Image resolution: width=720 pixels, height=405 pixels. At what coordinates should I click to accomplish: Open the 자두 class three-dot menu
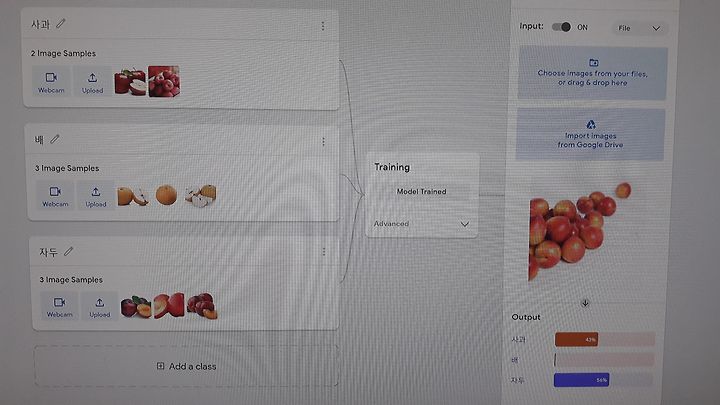324,252
